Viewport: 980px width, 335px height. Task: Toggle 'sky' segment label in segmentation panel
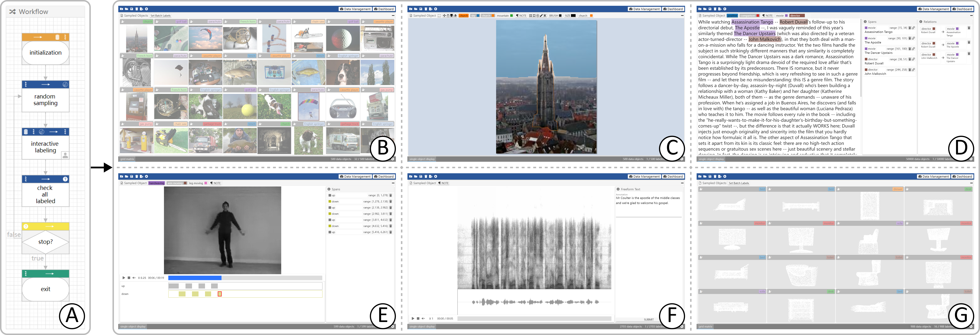click(x=475, y=16)
